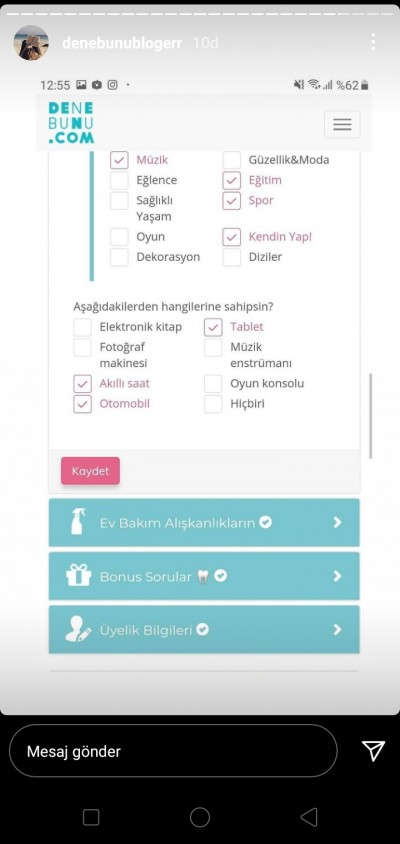Screen dimensions: 400x844
Task: Tap the send story paper plane icon
Action: point(373,750)
